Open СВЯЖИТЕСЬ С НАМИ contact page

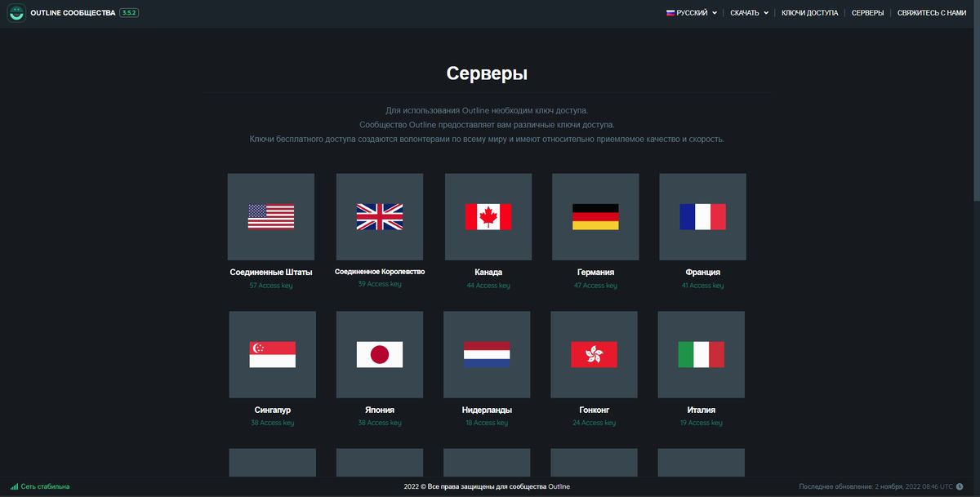coord(931,13)
